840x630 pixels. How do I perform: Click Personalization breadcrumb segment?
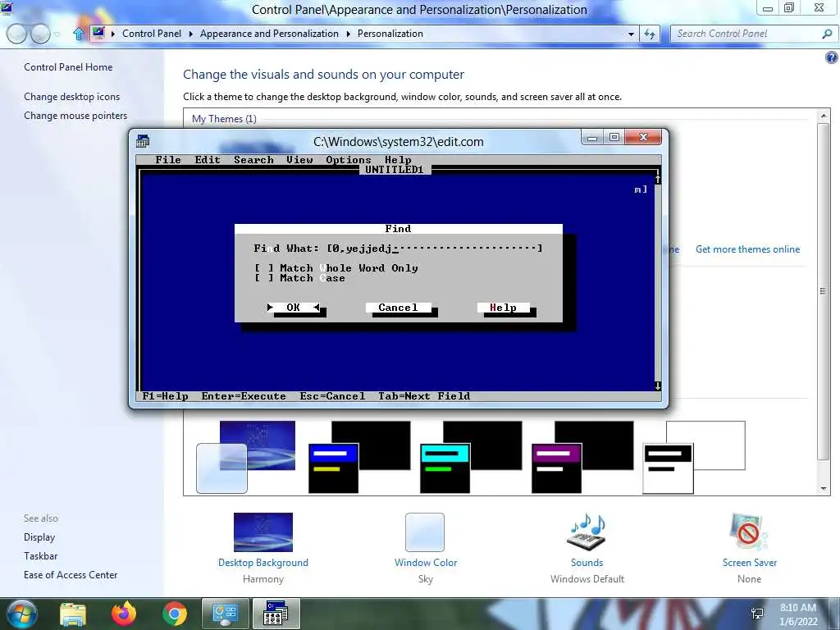(390, 33)
